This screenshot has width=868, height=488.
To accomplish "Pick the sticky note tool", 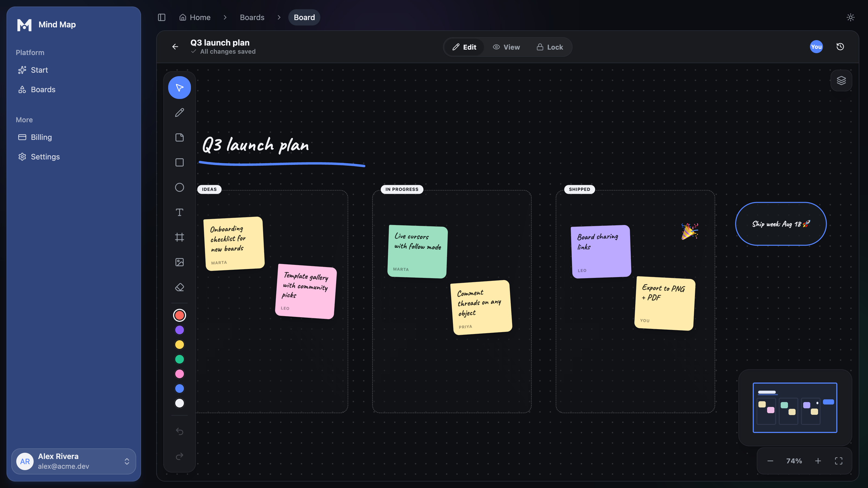I will pos(179,137).
